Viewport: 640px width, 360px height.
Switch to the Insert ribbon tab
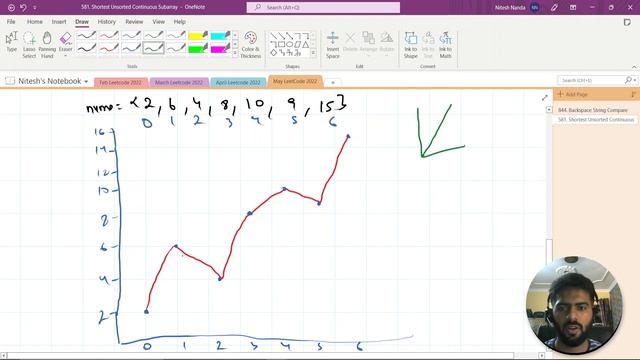point(59,22)
